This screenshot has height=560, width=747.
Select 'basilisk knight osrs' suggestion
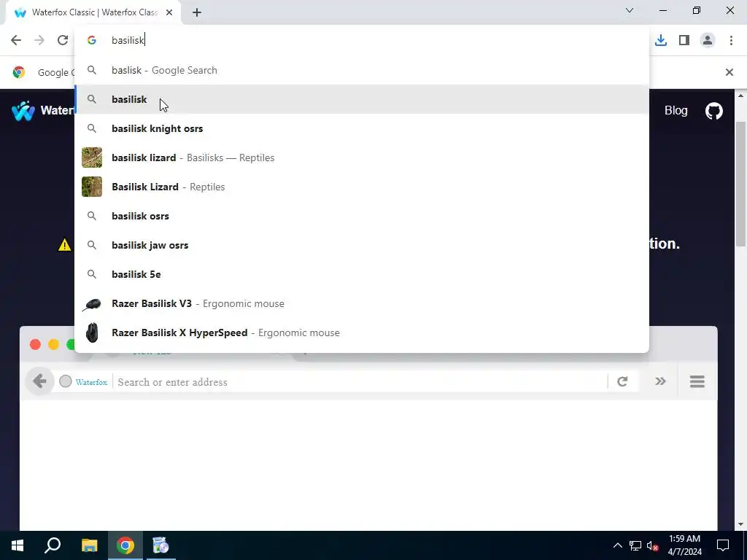pos(362,128)
